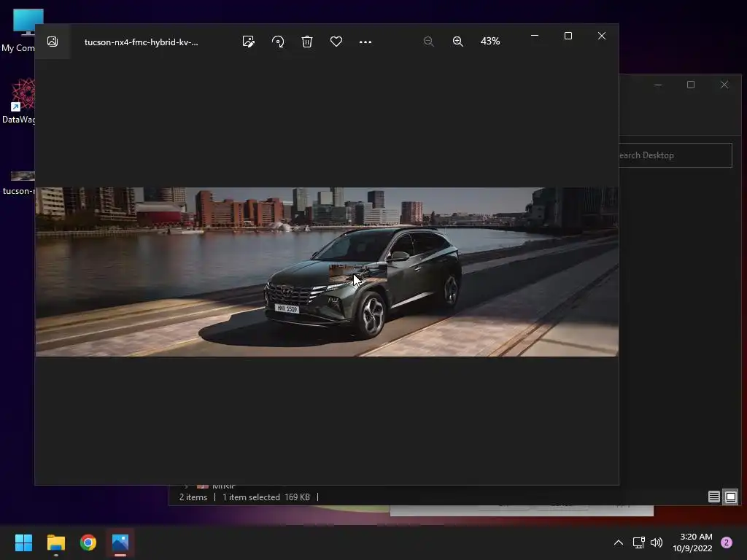Screen dimensions: 747x560
Task: Close the File Explorer window behind
Action: pyautogui.click(x=724, y=85)
